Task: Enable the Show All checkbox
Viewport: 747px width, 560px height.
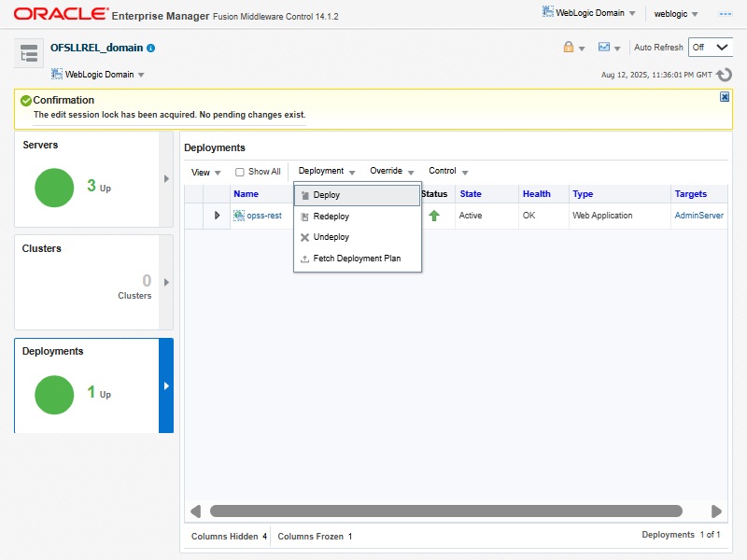Action: (x=240, y=172)
